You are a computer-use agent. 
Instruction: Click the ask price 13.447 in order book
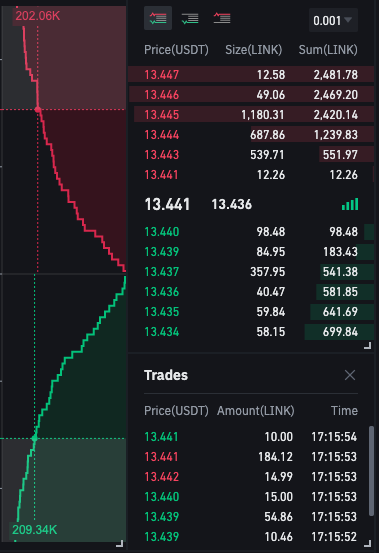tap(161, 75)
